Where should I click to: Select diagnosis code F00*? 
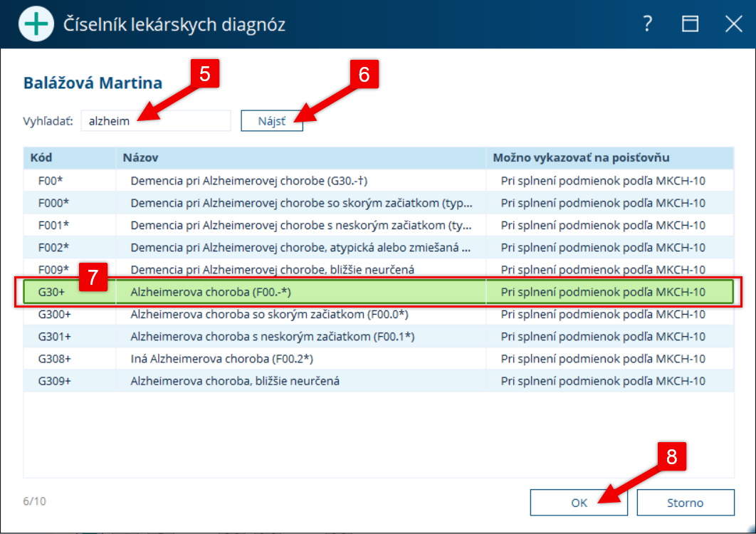[51, 181]
